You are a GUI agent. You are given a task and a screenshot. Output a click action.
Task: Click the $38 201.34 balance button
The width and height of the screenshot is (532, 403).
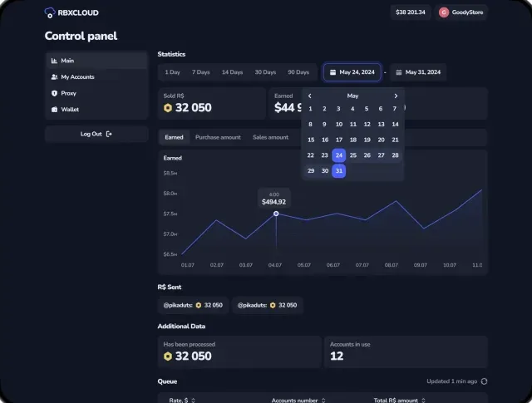click(x=411, y=12)
